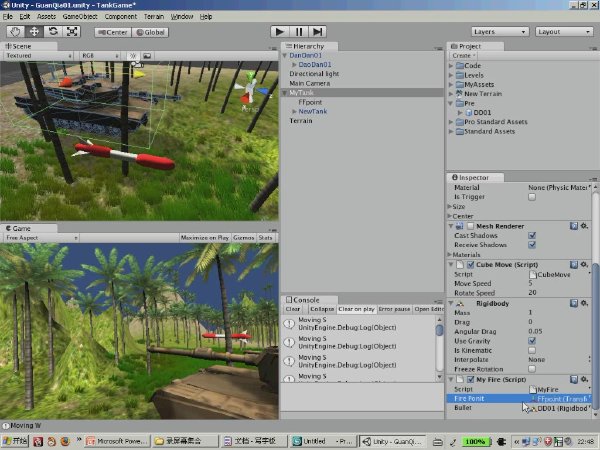This screenshot has height=450, width=600.
Task: Open the GameObject menu
Action: 80,16
